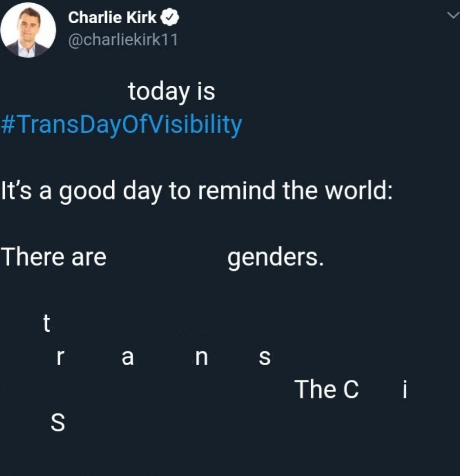Click the checkmark inside the verification icon
This screenshot has width=460, height=476.
pos(169,17)
